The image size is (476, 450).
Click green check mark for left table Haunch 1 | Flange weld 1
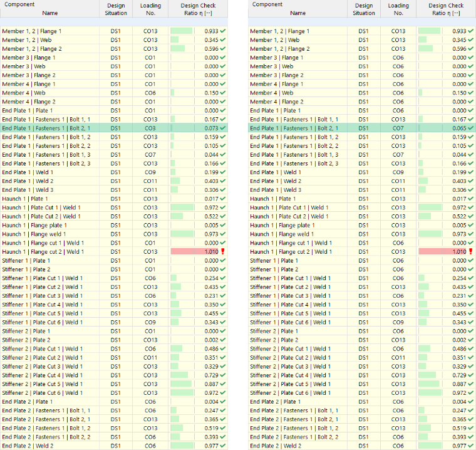pos(223,234)
